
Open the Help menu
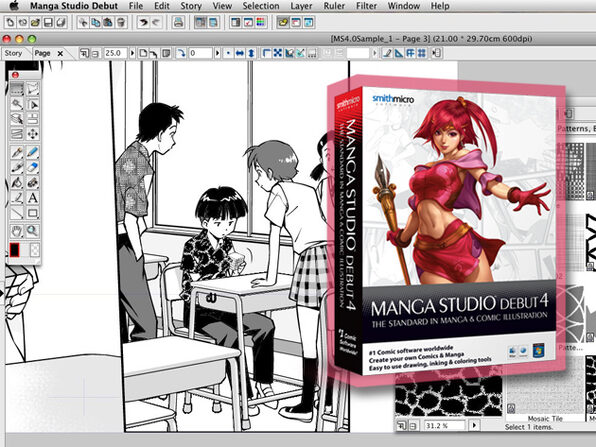tap(440, 6)
